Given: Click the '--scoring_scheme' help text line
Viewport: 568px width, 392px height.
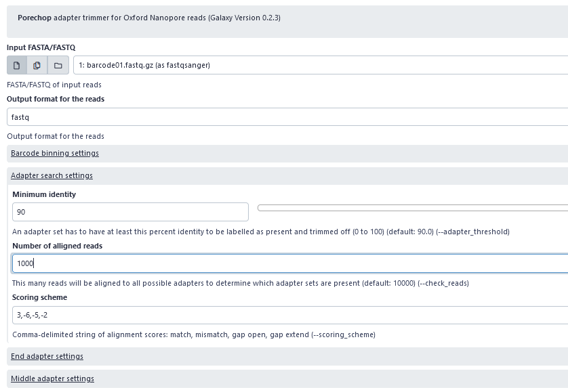Looking at the screenshot, I should pyautogui.click(x=194, y=334).
